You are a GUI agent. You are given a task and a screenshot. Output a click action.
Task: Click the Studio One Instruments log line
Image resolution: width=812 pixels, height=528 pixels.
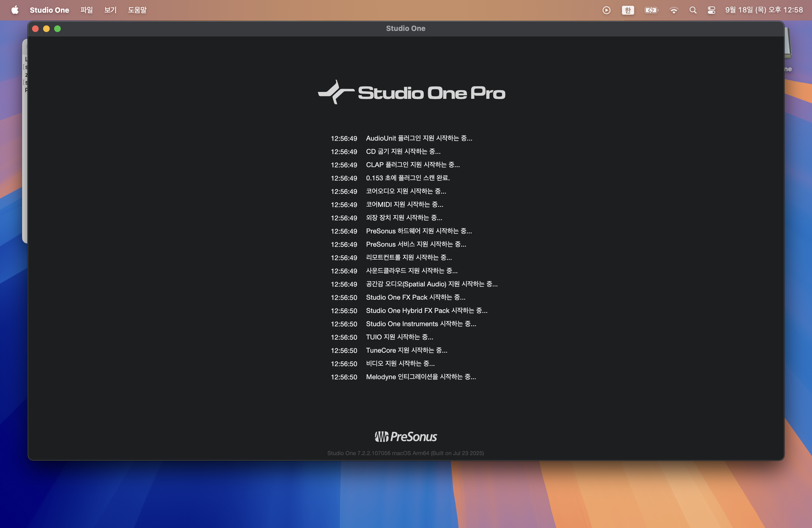tap(403, 324)
